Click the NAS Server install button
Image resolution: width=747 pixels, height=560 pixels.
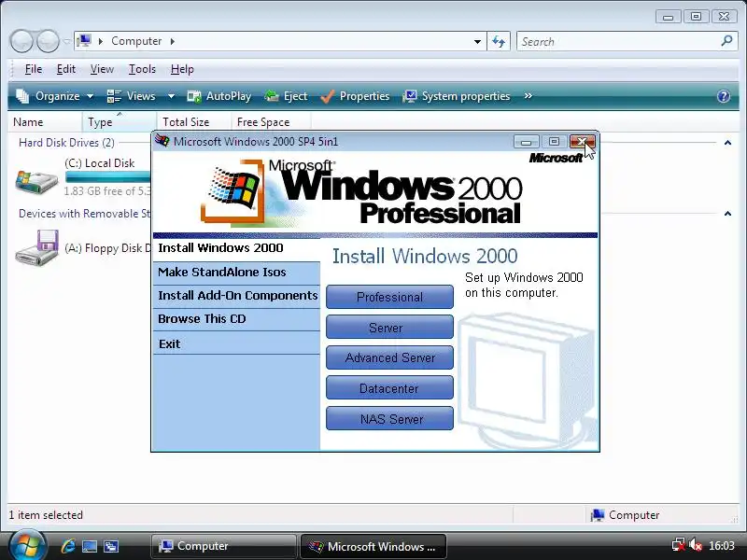[x=389, y=419]
